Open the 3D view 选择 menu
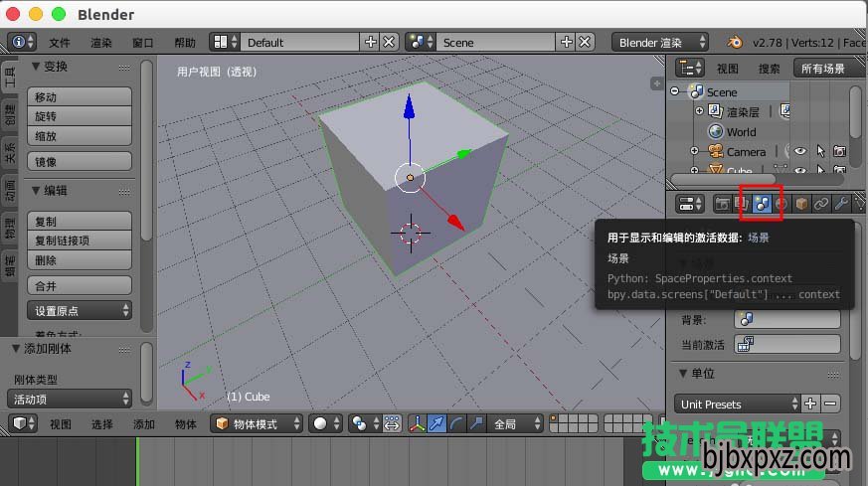 [101, 424]
